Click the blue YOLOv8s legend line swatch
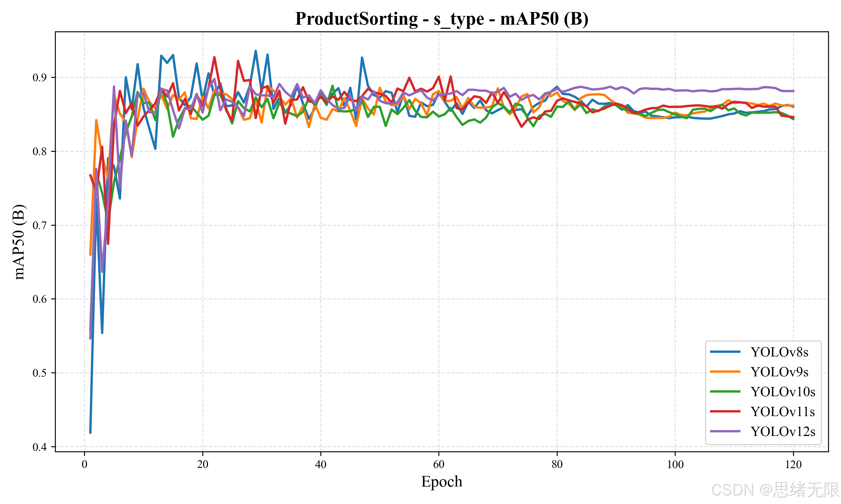 point(725,352)
